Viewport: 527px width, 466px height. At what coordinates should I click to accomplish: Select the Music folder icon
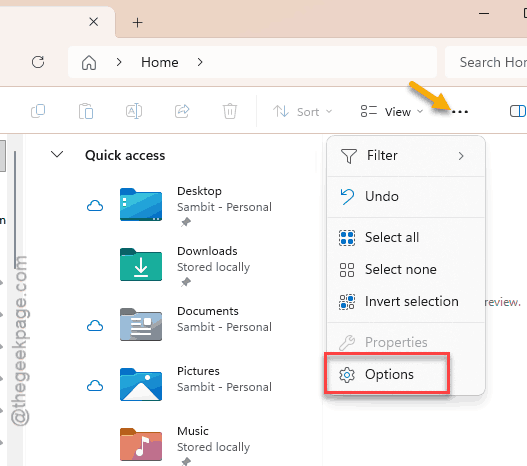pos(141,444)
